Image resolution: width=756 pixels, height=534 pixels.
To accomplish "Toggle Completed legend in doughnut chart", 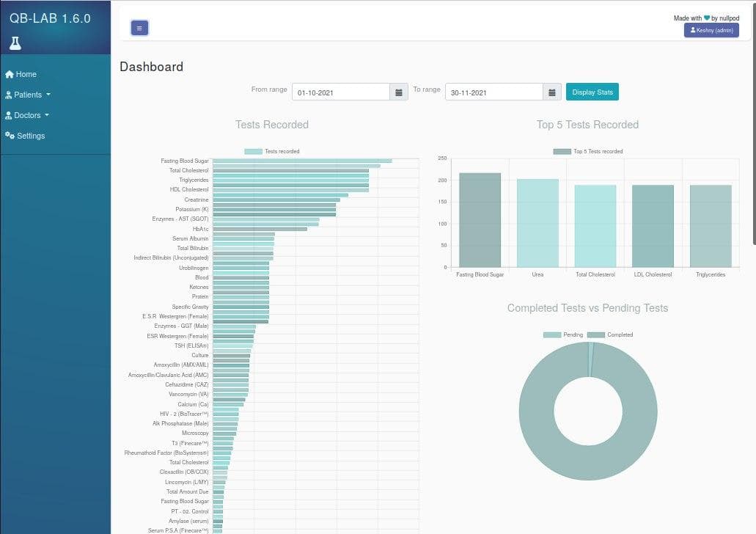I will coord(610,335).
